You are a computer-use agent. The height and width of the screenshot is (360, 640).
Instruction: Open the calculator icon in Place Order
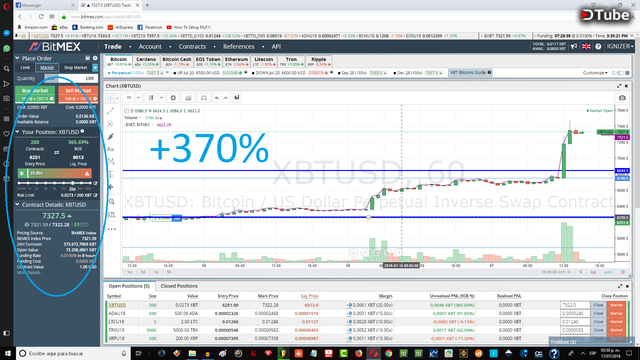[x=87, y=58]
